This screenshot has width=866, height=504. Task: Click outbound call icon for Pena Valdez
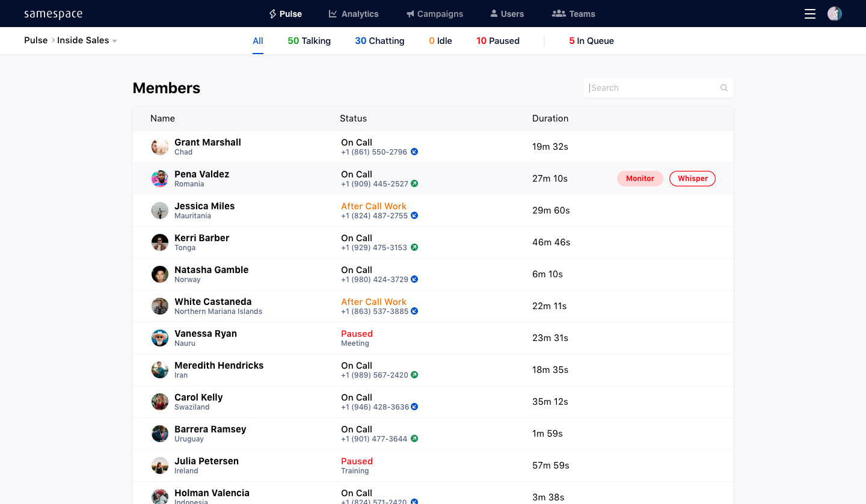click(x=414, y=184)
